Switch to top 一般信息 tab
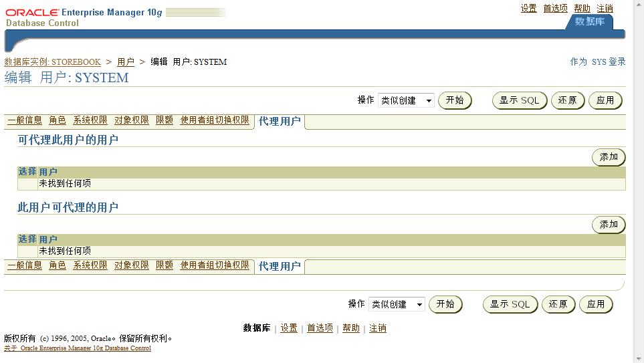Image resolution: width=644 pixels, height=363 pixels. [25, 120]
